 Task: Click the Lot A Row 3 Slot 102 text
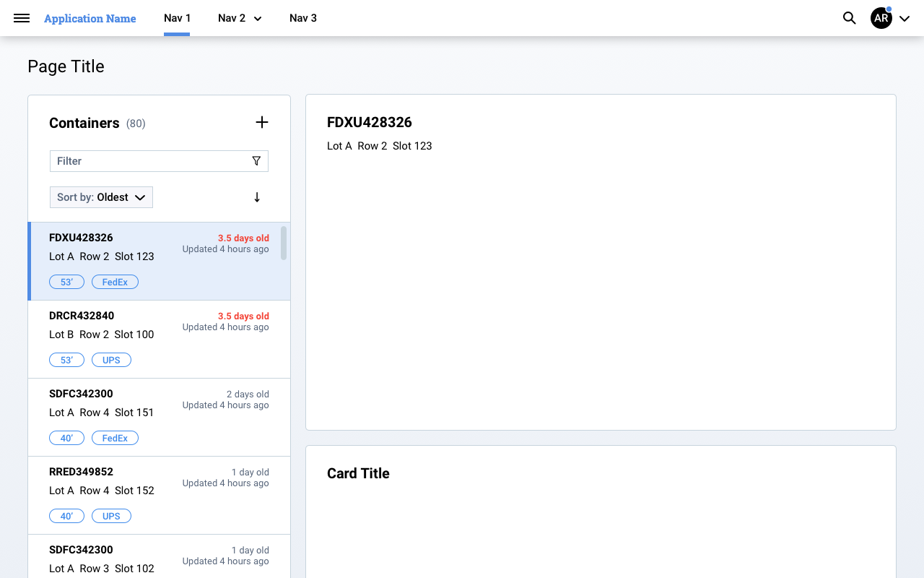pyautogui.click(x=102, y=569)
